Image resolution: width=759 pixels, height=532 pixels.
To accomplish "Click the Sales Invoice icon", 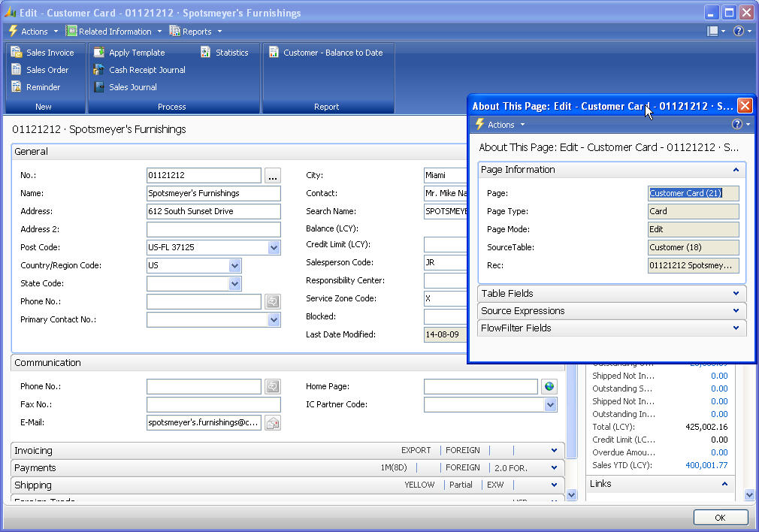I will 17,53.
